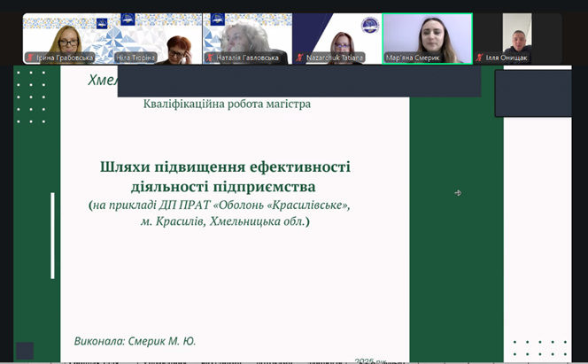Select Наталія Гавловська's video tile

tap(247, 38)
